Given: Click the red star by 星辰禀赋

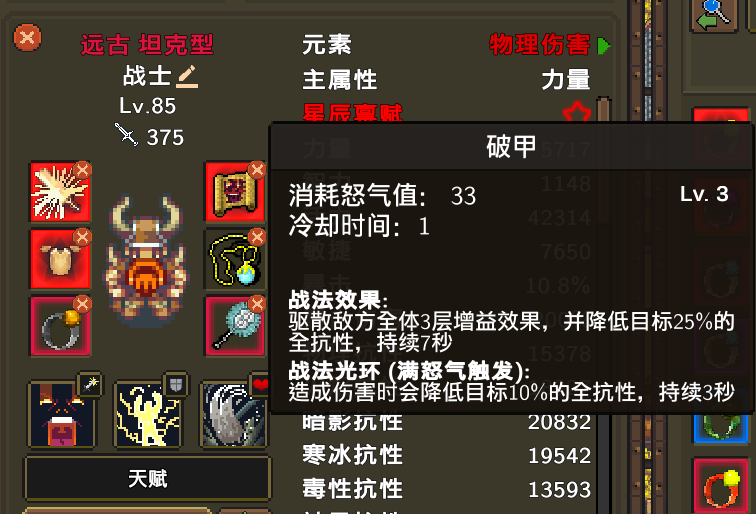Looking at the screenshot, I should pos(577,112).
